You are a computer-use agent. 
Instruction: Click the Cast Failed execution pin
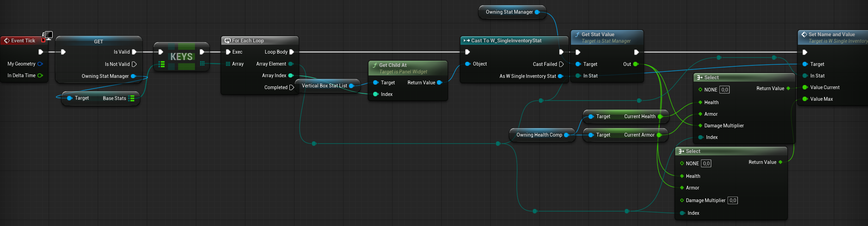coord(561,64)
